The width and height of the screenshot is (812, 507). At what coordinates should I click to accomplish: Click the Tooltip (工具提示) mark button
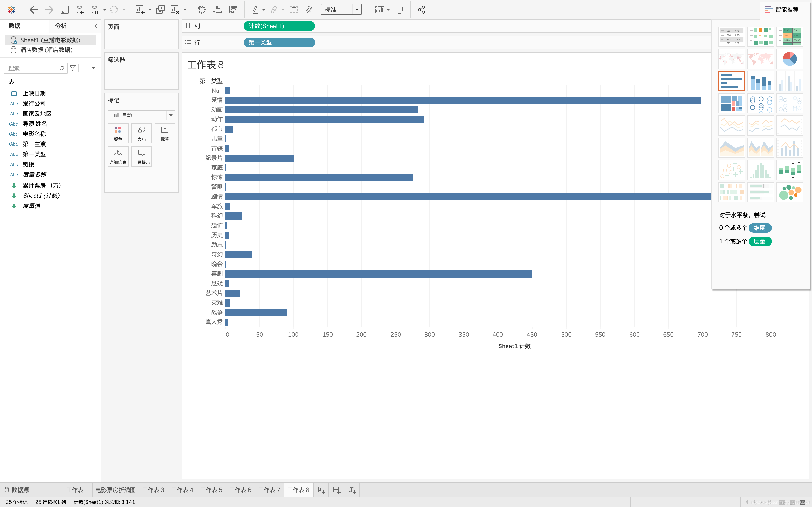141,156
